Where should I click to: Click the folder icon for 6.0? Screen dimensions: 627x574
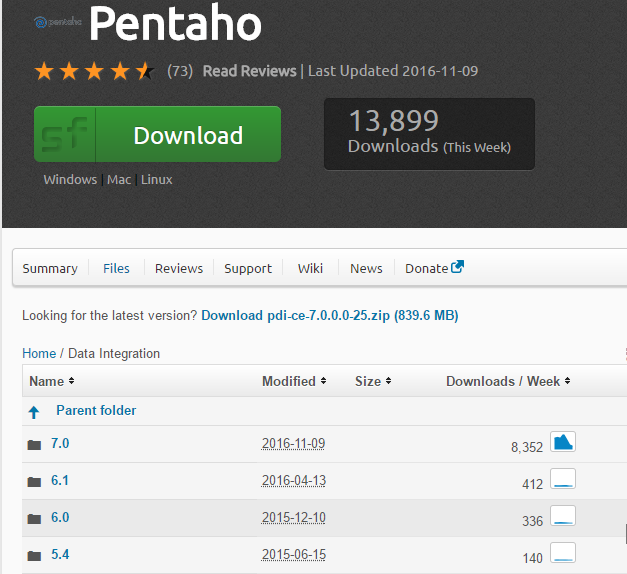coord(34,518)
